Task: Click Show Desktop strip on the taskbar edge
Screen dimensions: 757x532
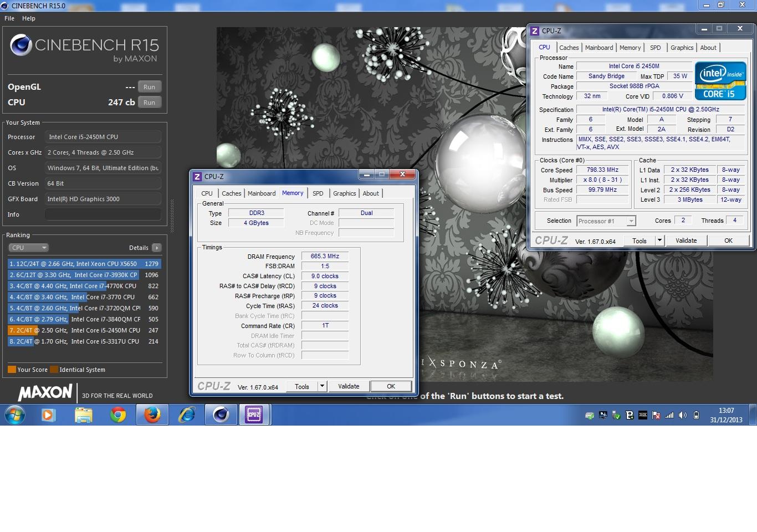Action: coord(753,415)
